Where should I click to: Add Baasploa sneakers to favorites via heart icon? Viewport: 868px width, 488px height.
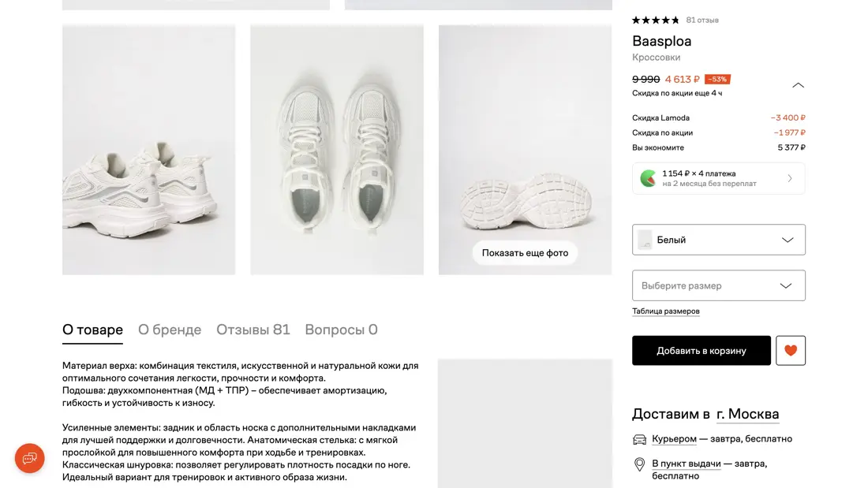click(x=790, y=350)
